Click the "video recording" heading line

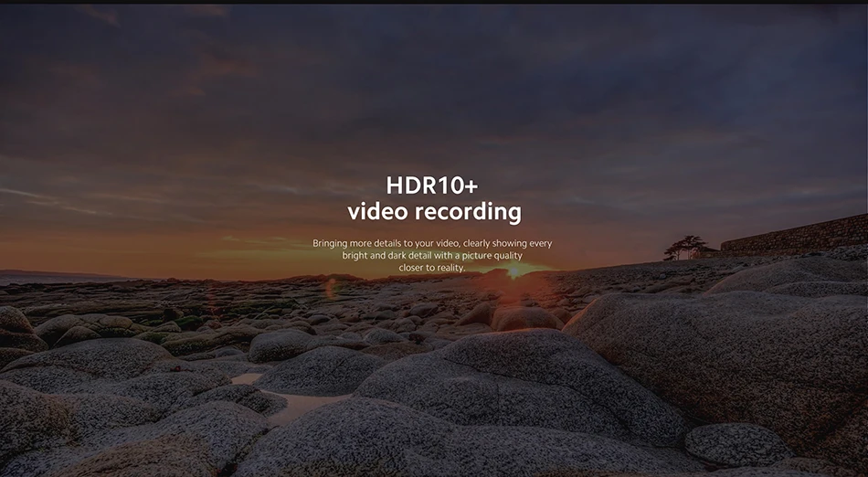pyautogui.click(x=435, y=212)
